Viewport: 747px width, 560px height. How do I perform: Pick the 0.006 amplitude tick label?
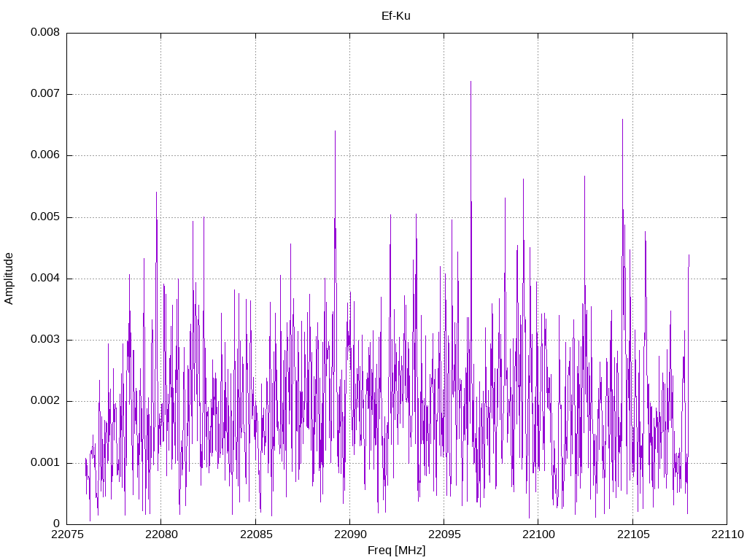click(44, 155)
